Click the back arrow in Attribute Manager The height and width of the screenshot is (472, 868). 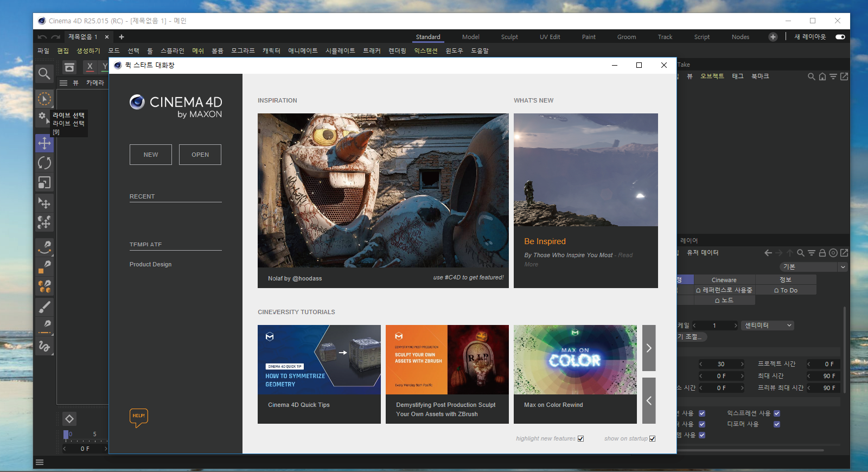pyautogui.click(x=768, y=253)
